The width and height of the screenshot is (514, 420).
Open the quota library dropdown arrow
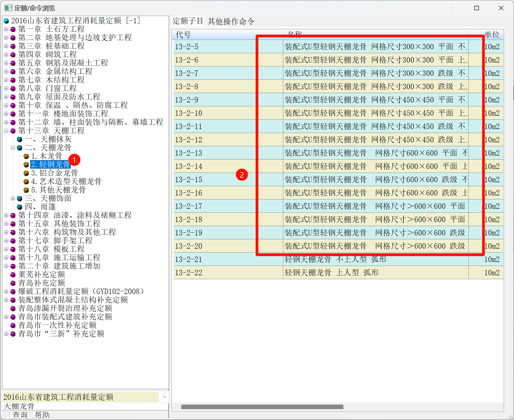164,397
